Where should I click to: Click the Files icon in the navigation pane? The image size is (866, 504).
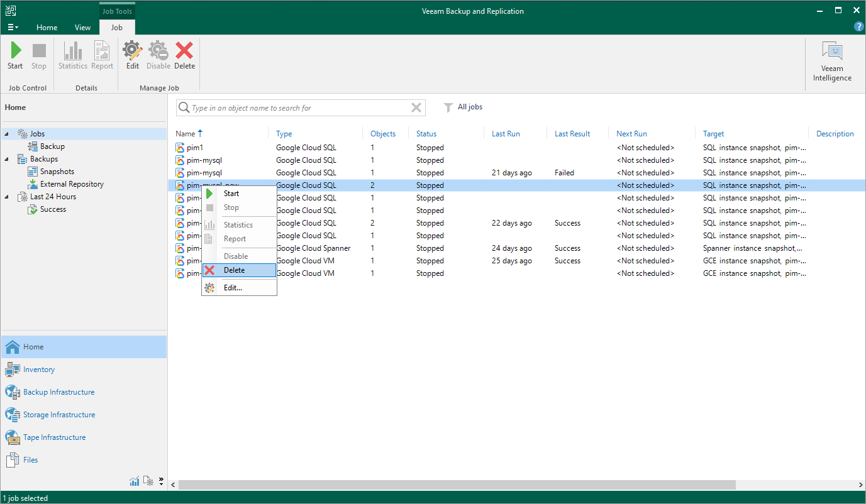point(13,460)
